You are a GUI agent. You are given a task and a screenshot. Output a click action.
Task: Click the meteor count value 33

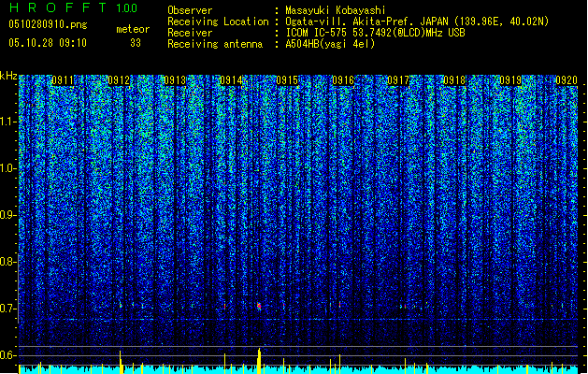point(136,43)
